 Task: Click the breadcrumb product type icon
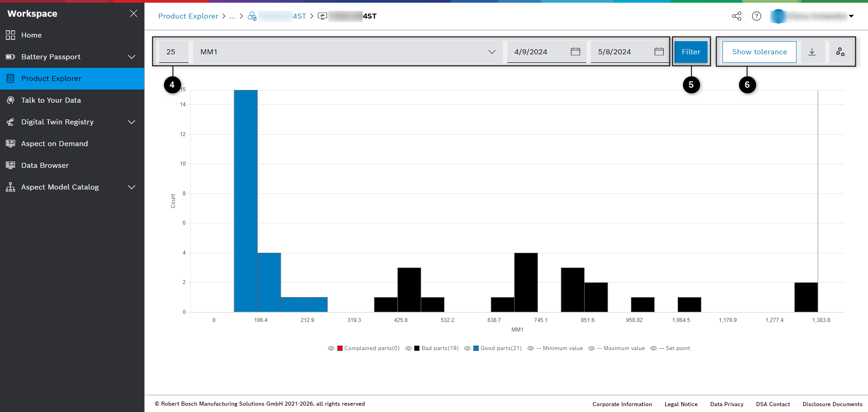pyautogui.click(x=252, y=16)
